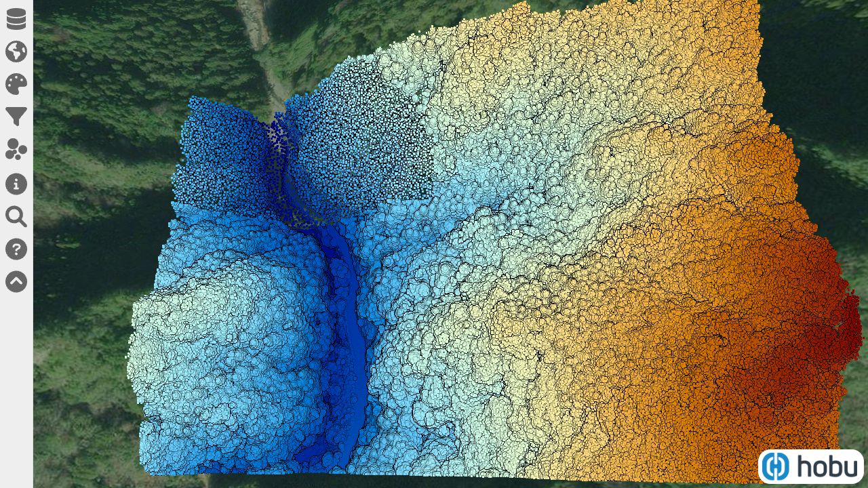The height and width of the screenshot is (488, 868).
Task: Open the data sources database icon
Action: 16,19
